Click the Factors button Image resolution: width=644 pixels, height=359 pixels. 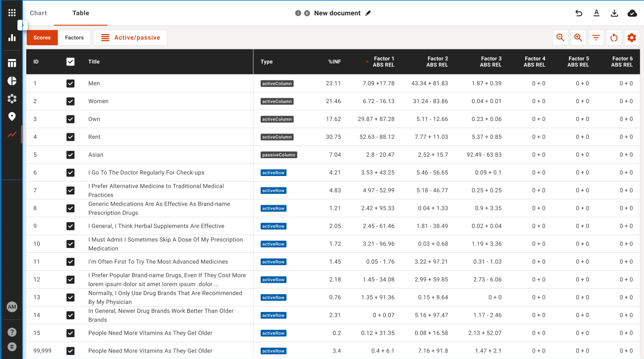[74, 38]
